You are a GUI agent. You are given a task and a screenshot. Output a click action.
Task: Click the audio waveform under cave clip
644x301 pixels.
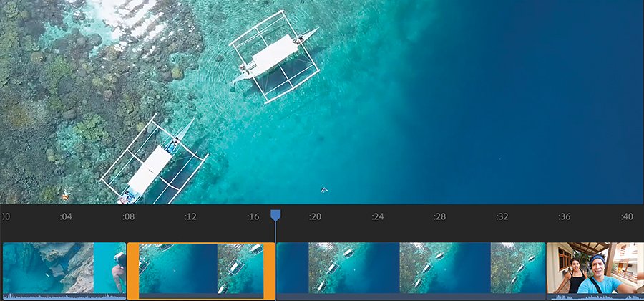coord(64,297)
